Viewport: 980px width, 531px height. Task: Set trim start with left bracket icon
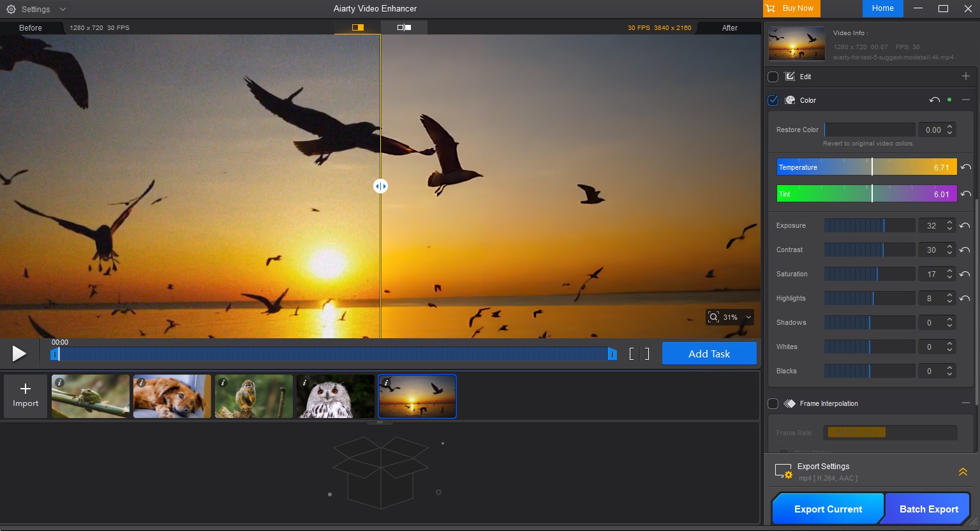[x=632, y=354]
